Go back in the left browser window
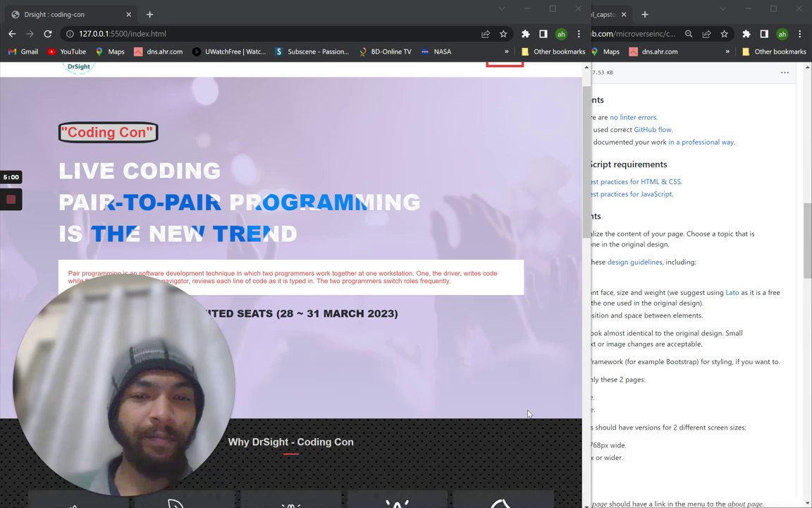The image size is (812, 508). click(x=12, y=34)
